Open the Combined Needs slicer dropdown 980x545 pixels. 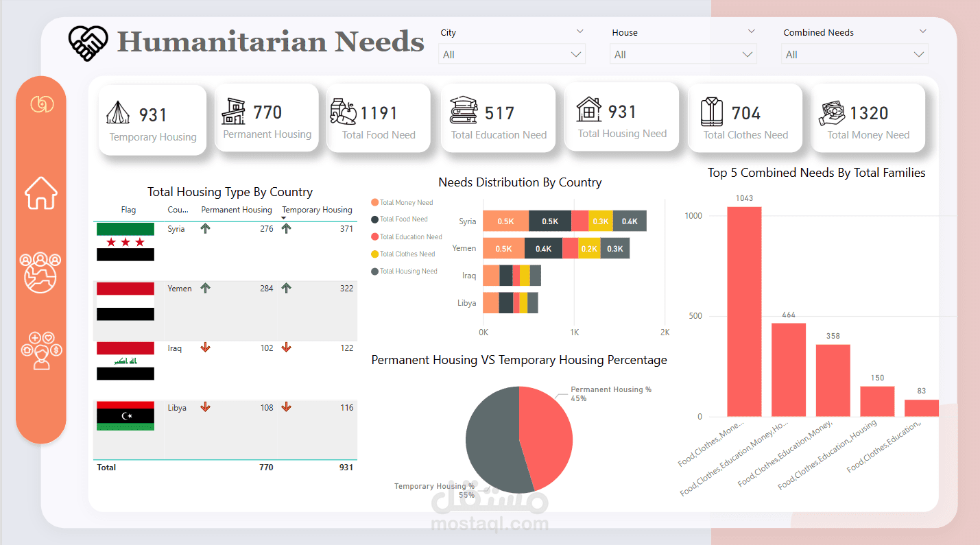(x=854, y=54)
